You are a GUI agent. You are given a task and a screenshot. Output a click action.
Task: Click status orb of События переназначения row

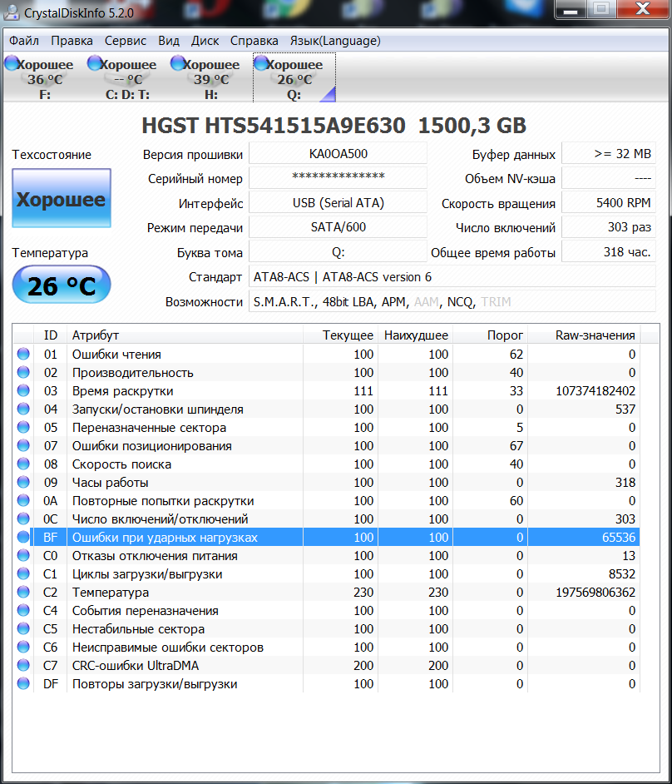(x=23, y=611)
